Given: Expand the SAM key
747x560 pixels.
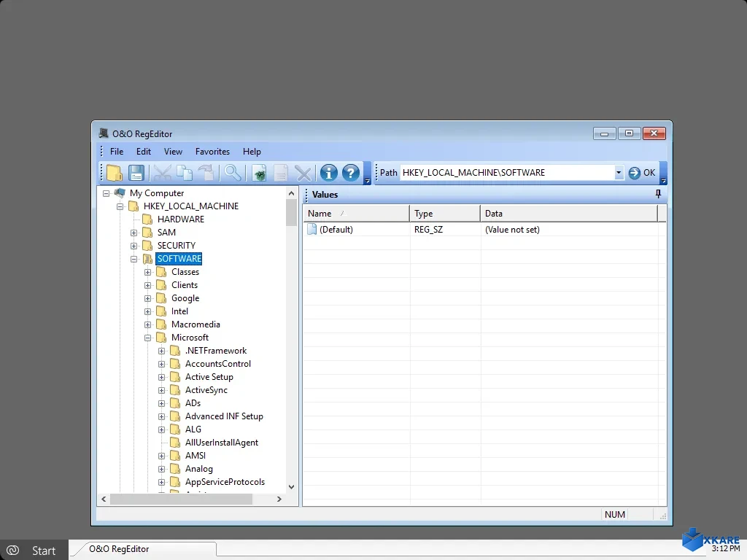Looking at the screenshot, I should [x=134, y=233].
